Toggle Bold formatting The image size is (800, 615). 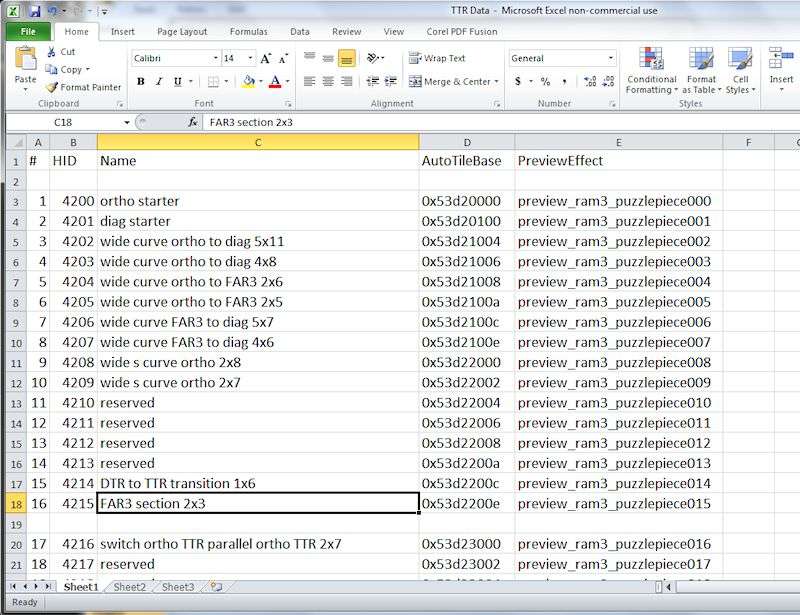tap(141, 82)
